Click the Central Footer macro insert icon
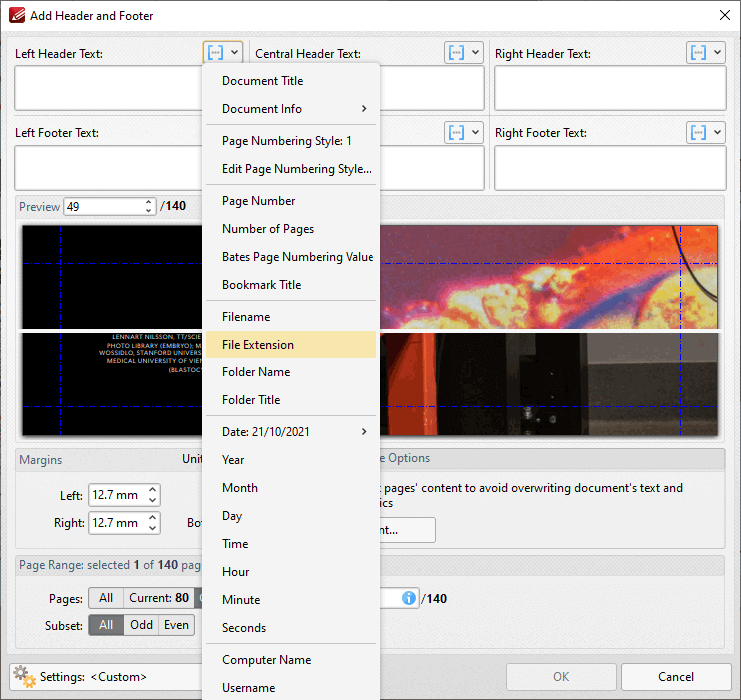Viewport: 741px width, 700px height. [x=456, y=132]
